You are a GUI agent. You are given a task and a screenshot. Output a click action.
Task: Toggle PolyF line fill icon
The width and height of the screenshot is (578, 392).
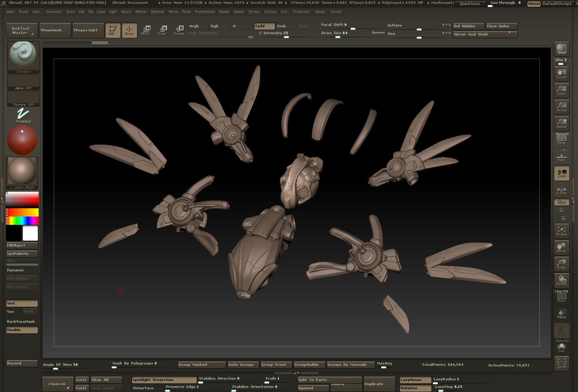click(x=561, y=296)
